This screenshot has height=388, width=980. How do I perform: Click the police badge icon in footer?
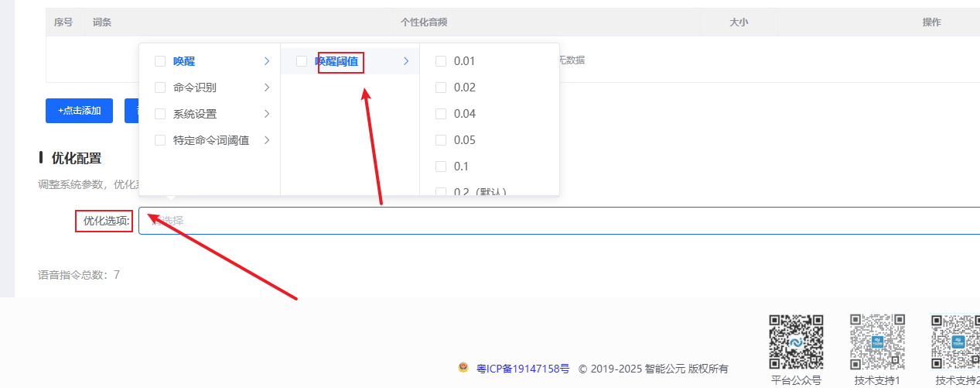pos(463,369)
